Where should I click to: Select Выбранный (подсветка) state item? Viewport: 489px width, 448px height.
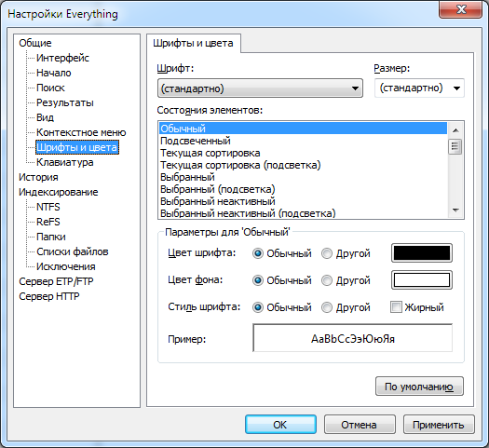coord(303,189)
